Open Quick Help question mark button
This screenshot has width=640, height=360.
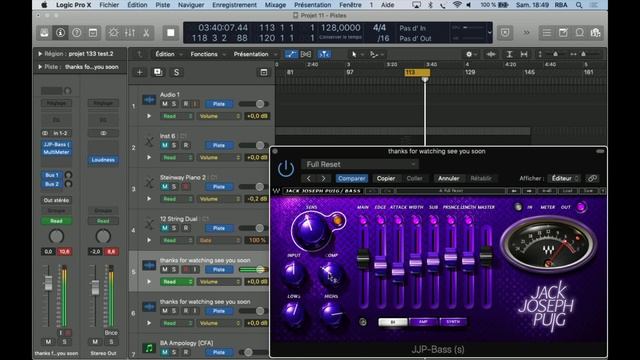point(77,33)
